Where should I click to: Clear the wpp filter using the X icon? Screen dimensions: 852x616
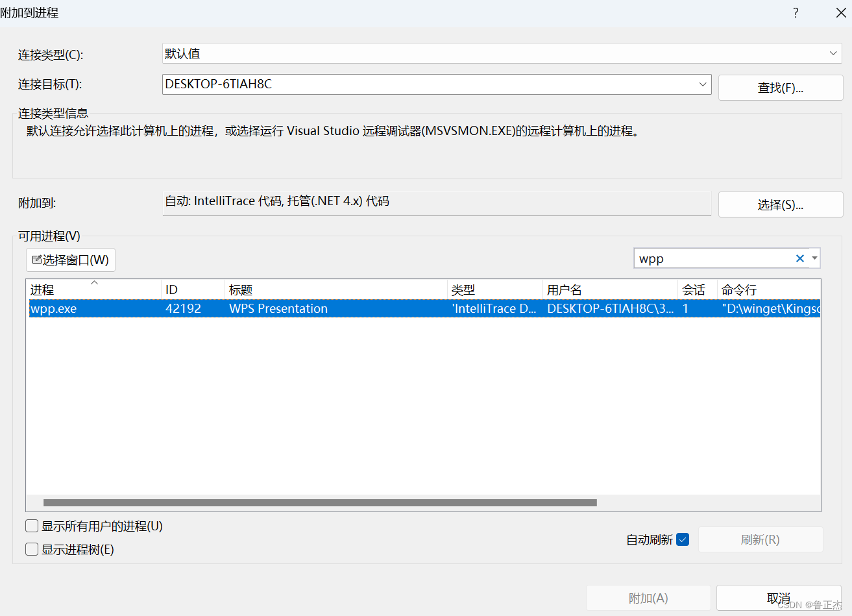[x=800, y=258]
